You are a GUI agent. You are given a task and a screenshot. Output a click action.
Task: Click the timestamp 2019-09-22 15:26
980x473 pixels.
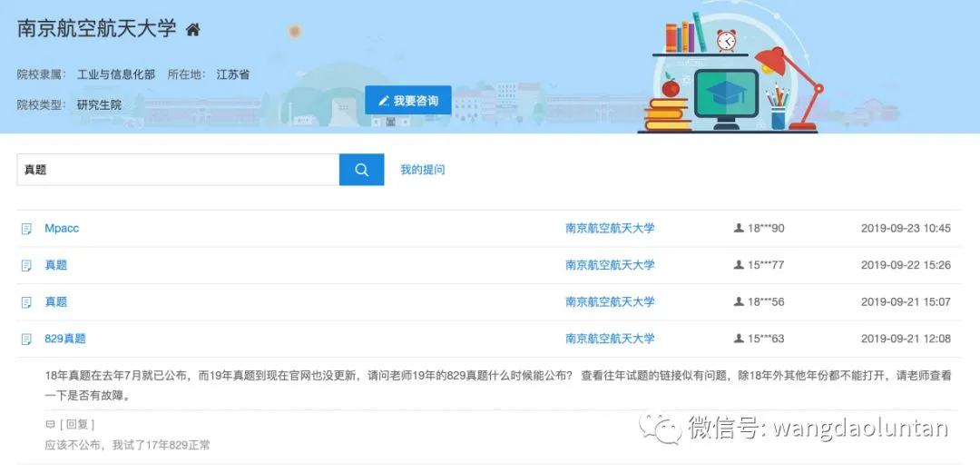click(x=906, y=265)
